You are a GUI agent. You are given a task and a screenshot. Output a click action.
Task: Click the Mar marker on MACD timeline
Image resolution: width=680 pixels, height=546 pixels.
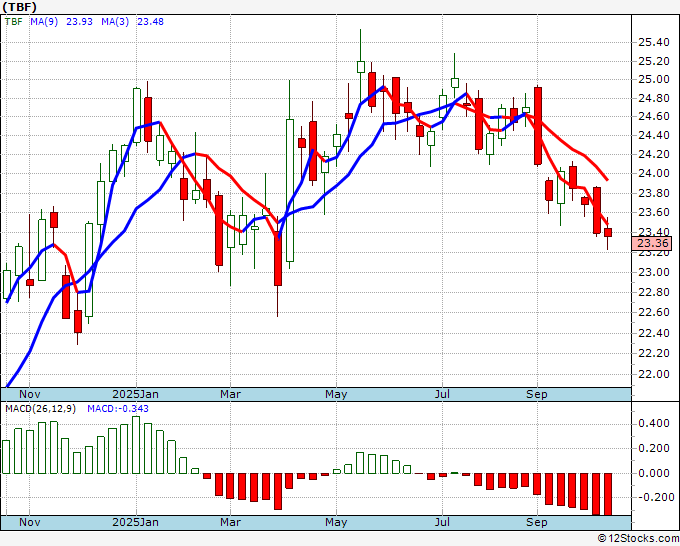click(230, 522)
